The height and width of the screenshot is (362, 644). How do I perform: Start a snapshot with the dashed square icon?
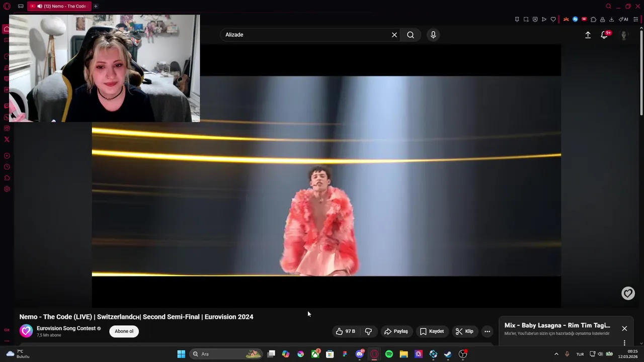click(526, 20)
